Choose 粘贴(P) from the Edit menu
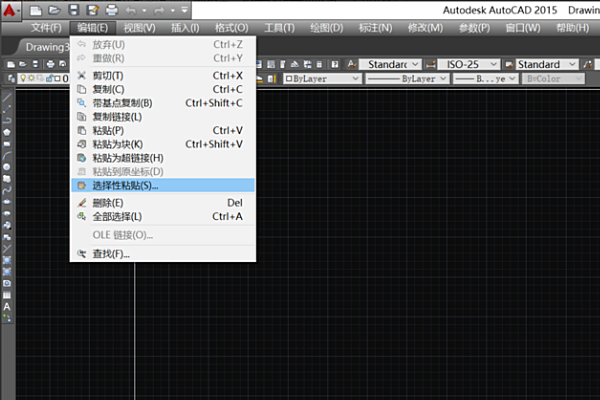600x400 pixels. [163, 131]
